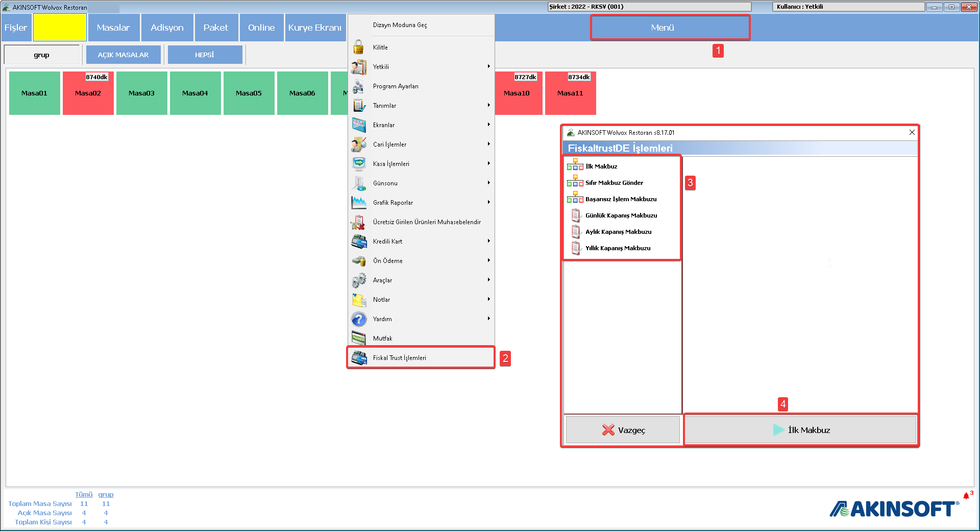980x531 pixels.
Task: Click the Program Ayarları gears icon
Action: tap(359, 86)
